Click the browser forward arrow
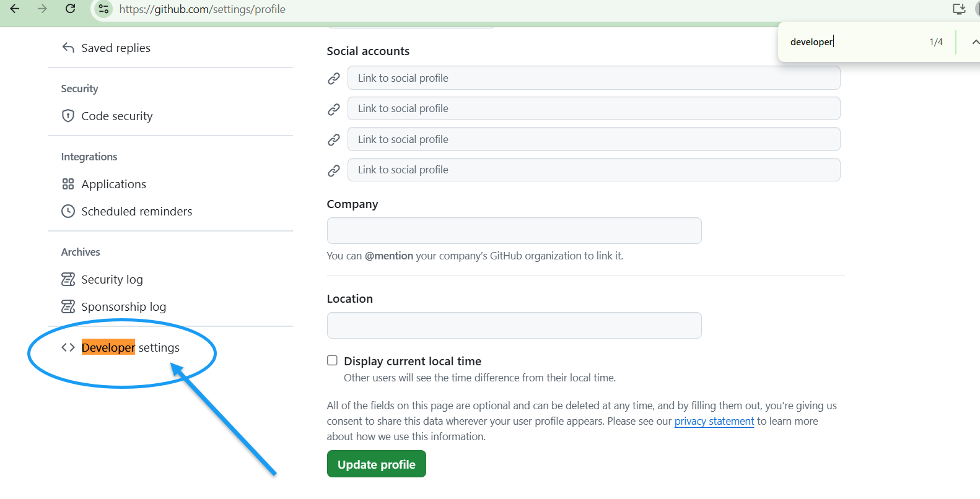This screenshot has height=499, width=980. pyautogui.click(x=42, y=9)
